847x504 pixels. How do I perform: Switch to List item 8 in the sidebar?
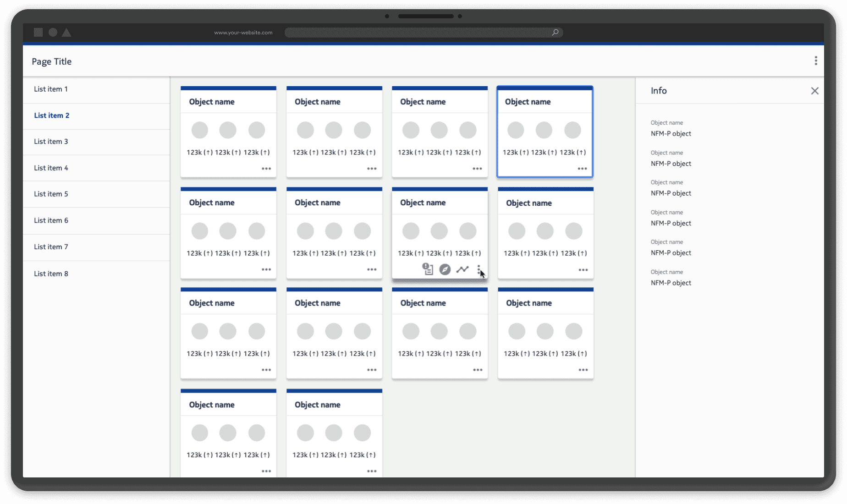51,273
